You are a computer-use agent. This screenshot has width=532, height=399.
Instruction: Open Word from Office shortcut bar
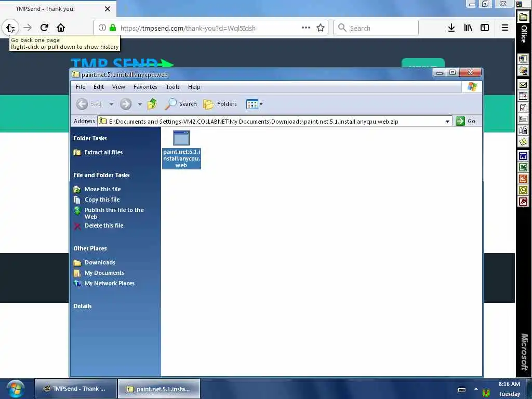click(523, 156)
